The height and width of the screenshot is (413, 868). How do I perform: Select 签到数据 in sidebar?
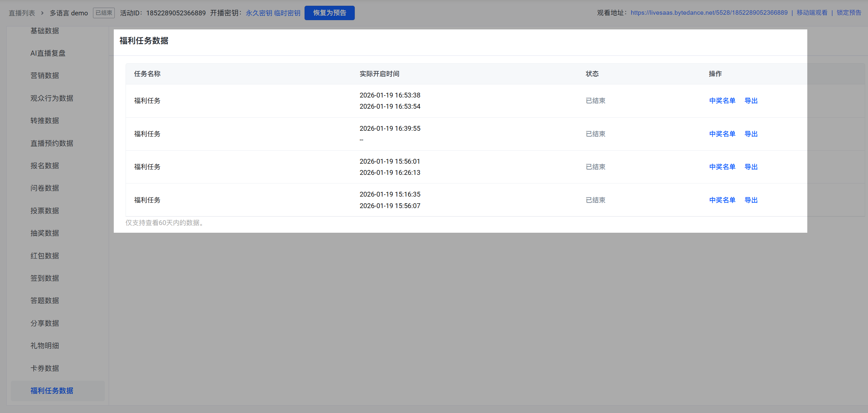click(45, 278)
